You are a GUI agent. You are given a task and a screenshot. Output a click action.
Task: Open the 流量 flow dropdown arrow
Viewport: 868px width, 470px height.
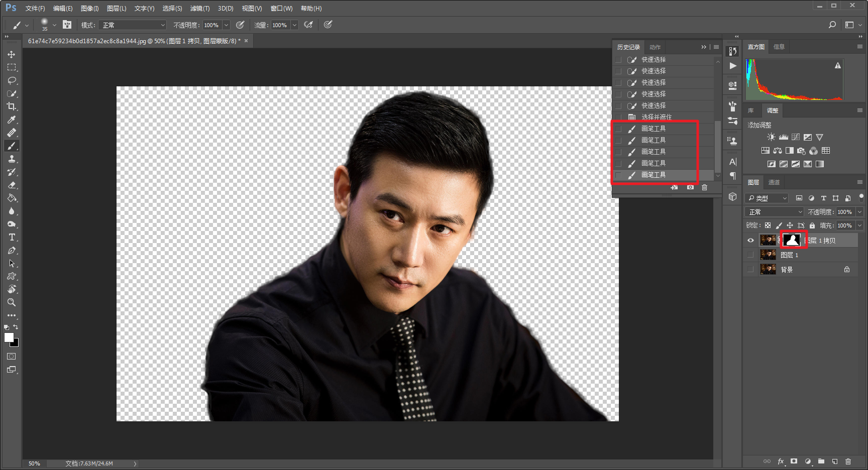(x=294, y=25)
